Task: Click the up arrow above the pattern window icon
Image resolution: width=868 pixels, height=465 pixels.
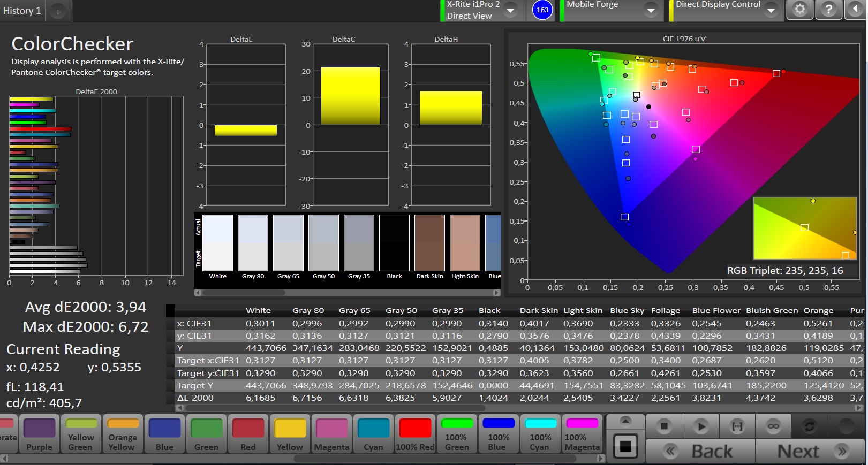Action: (x=625, y=422)
